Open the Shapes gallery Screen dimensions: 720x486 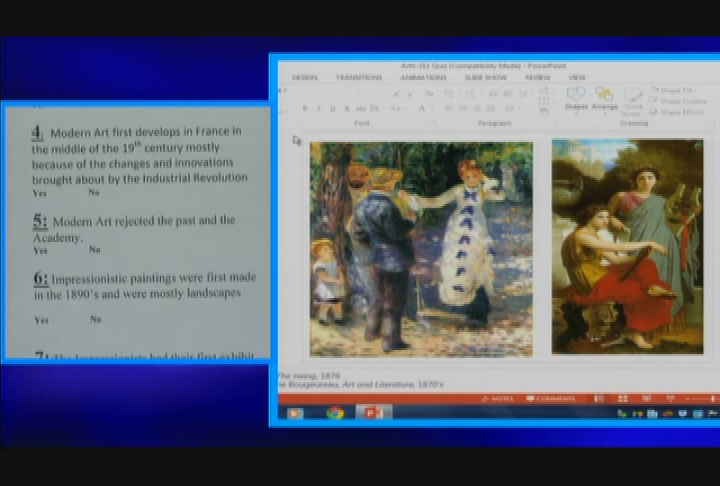(x=576, y=99)
